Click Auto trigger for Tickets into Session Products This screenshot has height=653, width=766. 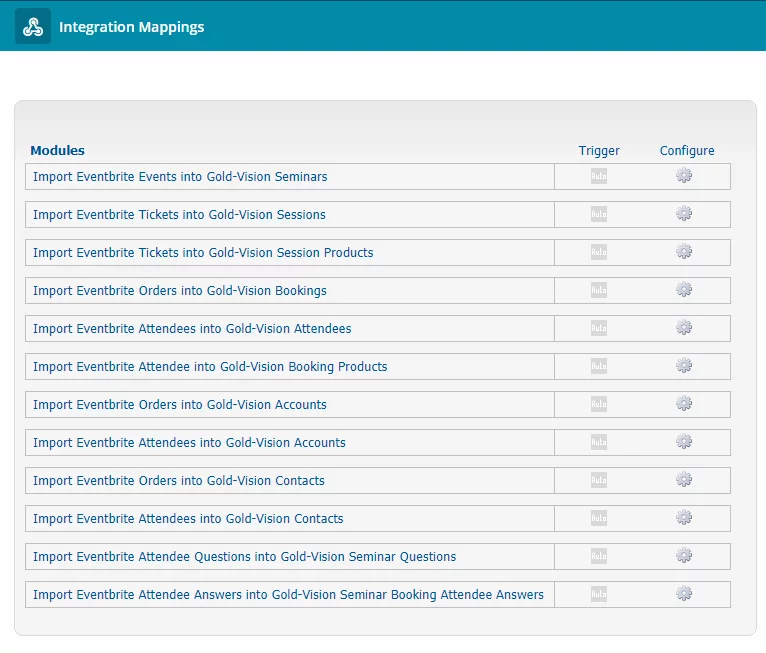click(599, 253)
